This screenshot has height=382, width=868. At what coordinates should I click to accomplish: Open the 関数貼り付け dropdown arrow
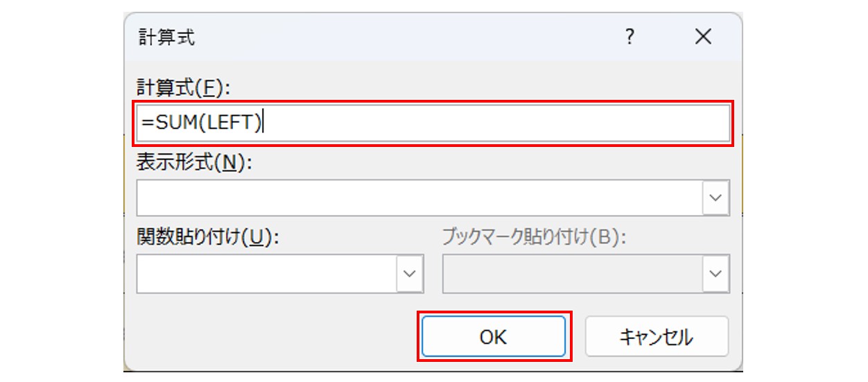[409, 274]
